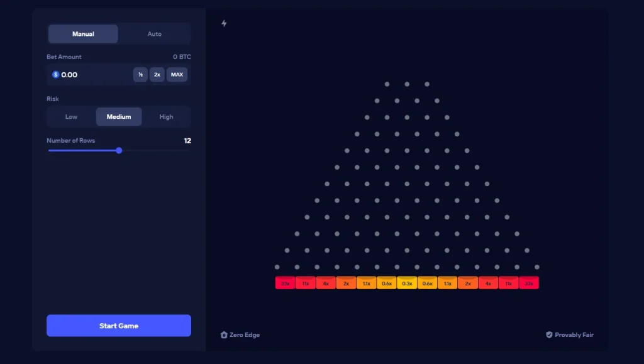644x364 pixels.
Task: Set bet to MAX
Action: pyautogui.click(x=177, y=75)
